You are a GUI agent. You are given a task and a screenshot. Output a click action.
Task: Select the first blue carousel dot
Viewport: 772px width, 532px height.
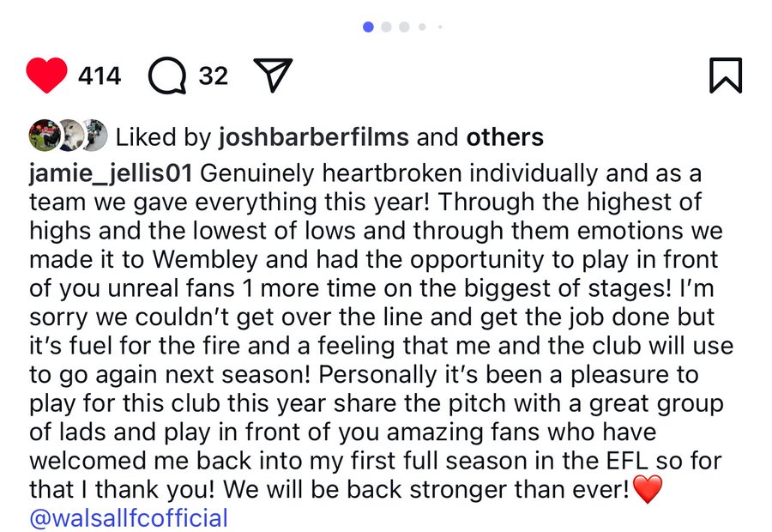[x=368, y=27]
